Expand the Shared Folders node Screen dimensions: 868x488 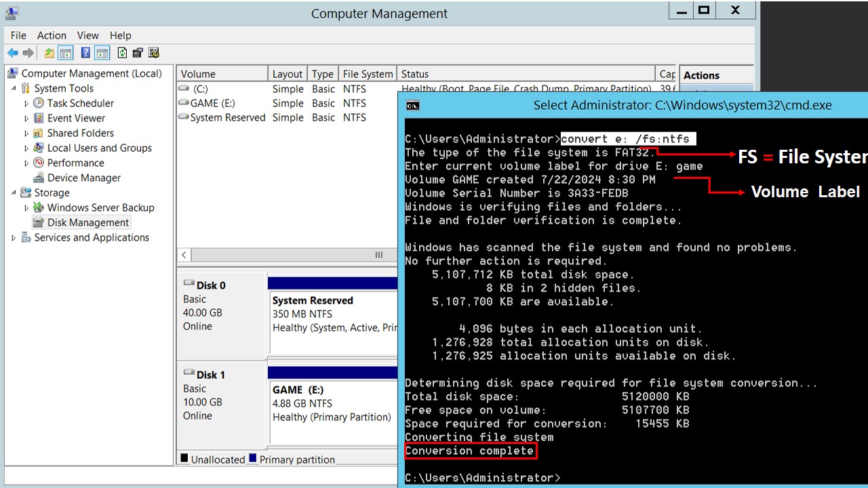coord(26,134)
